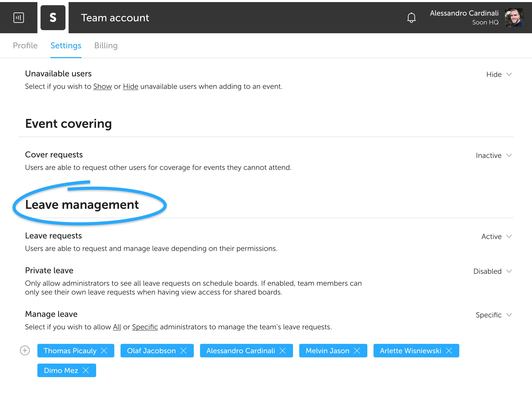Add an administrator with plus icon
The image size is (532, 401).
tap(25, 350)
